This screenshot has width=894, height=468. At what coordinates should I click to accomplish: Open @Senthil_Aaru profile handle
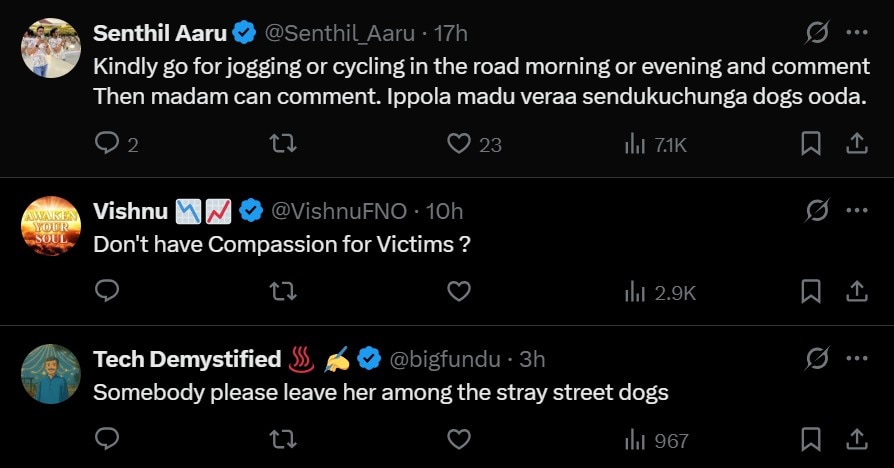click(x=339, y=33)
